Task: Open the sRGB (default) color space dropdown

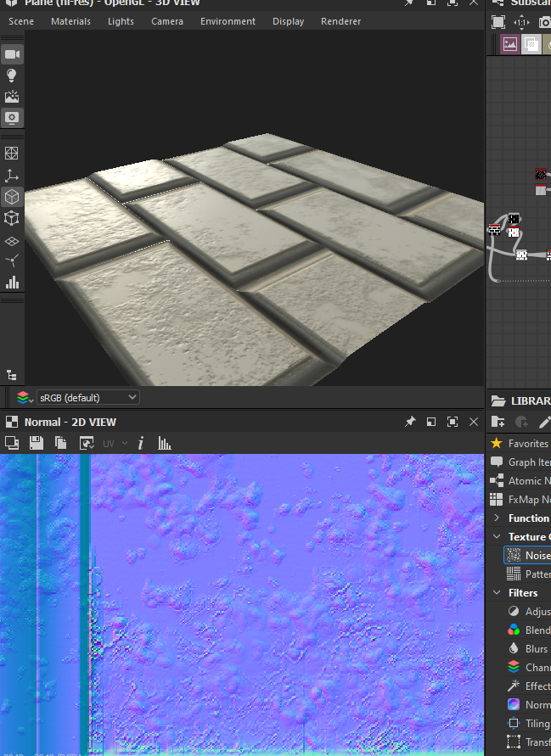Action: [x=87, y=397]
